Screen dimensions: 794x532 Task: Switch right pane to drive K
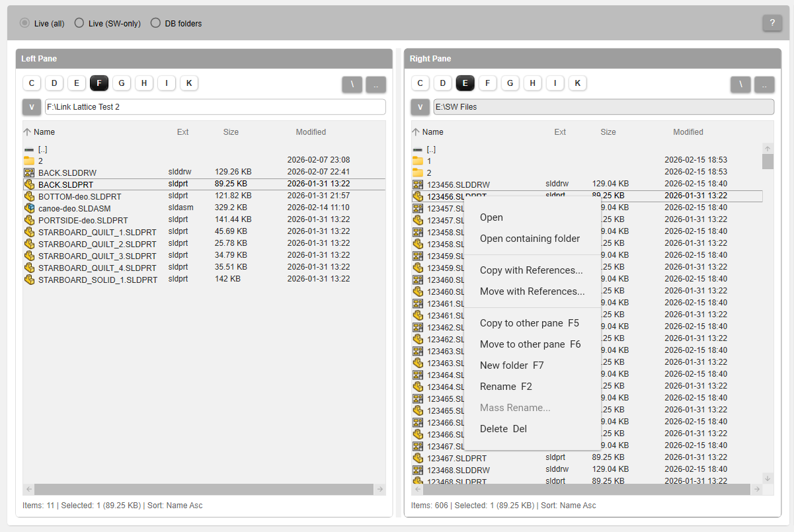click(578, 83)
